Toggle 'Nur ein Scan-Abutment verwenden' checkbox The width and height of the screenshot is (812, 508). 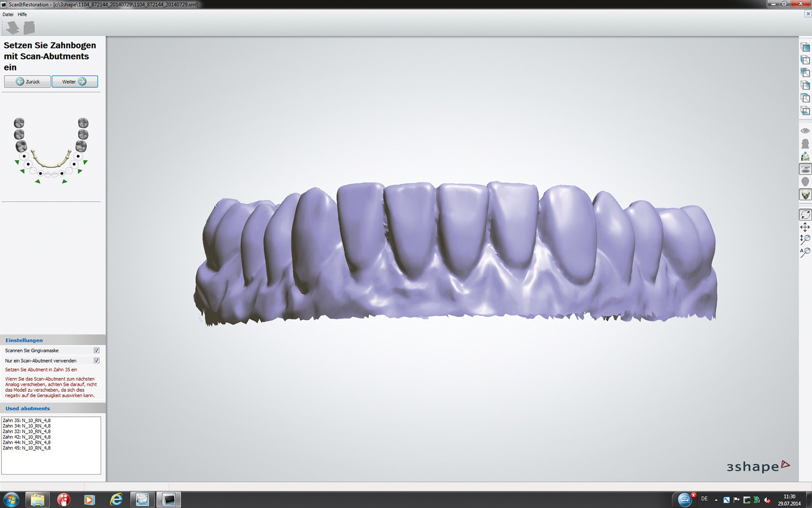pos(96,361)
